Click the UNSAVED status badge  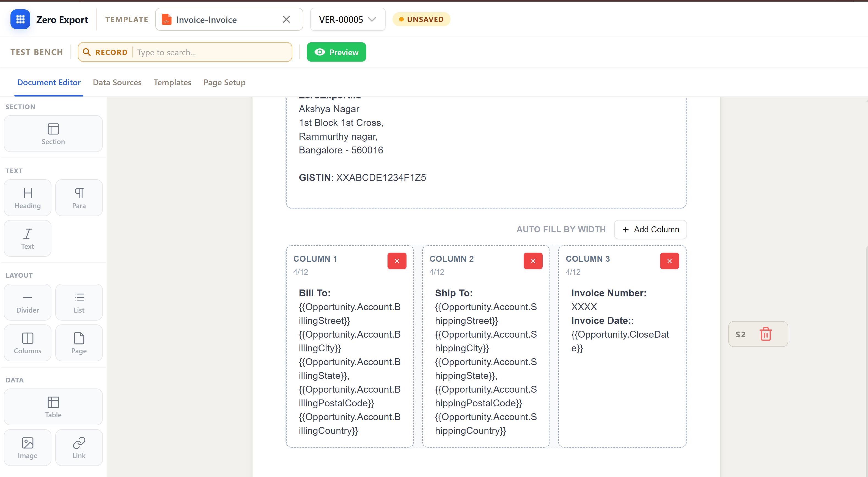point(421,20)
